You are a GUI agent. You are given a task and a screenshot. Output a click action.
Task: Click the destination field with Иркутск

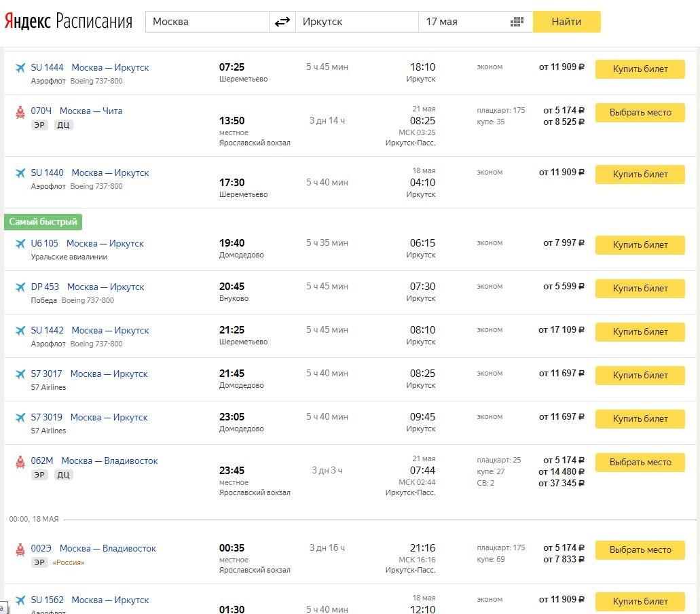coord(356,22)
